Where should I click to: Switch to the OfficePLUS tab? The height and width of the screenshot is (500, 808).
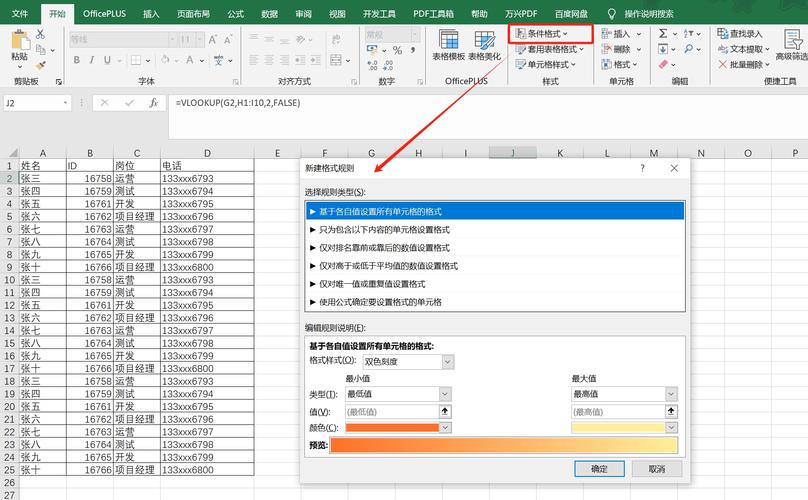[104, 13]
